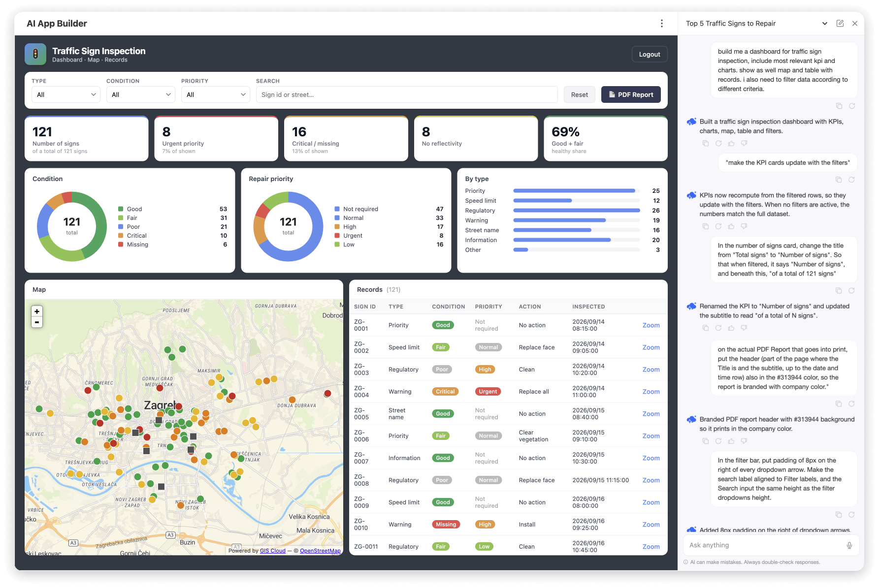Click the Missing badge in row ZG-0010
This screenshot has height=588, width=879.
point(446,525)
